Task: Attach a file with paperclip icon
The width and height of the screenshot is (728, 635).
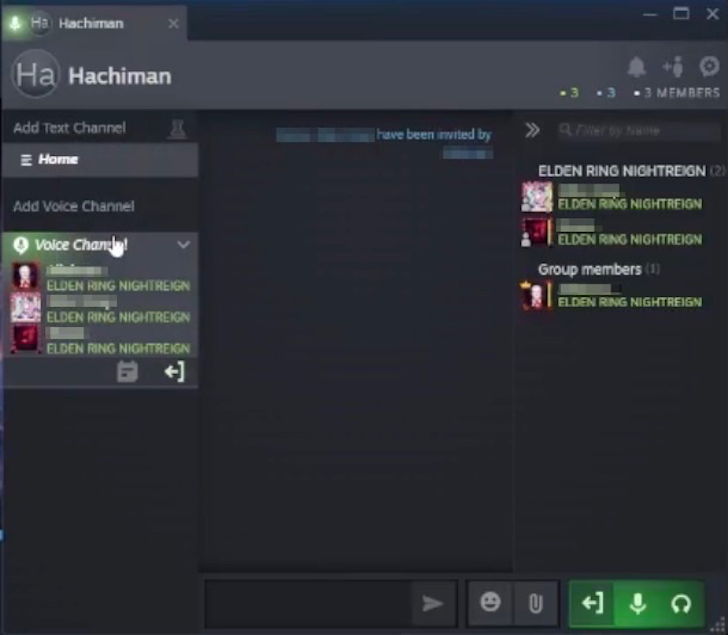Action: pos(535,603)
